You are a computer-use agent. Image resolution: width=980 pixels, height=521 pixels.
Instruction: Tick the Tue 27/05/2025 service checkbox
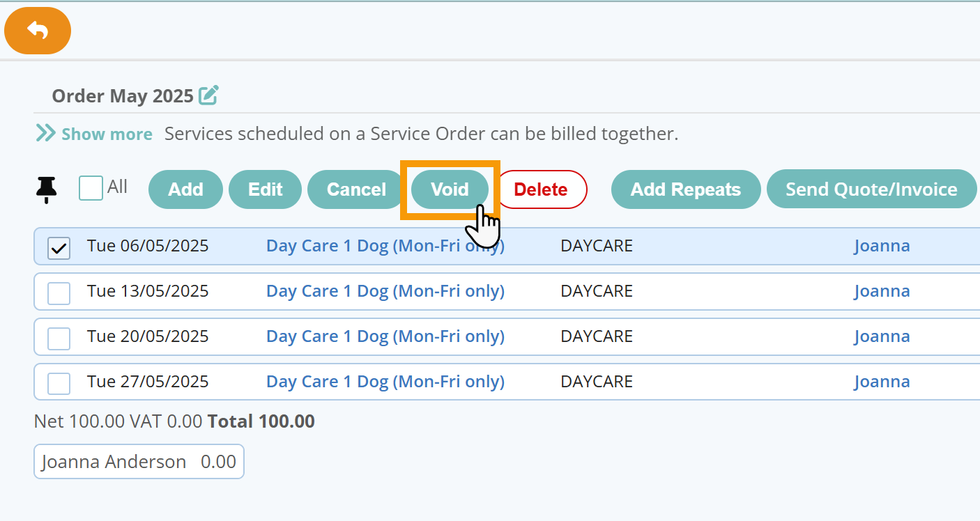click(59, 384)
